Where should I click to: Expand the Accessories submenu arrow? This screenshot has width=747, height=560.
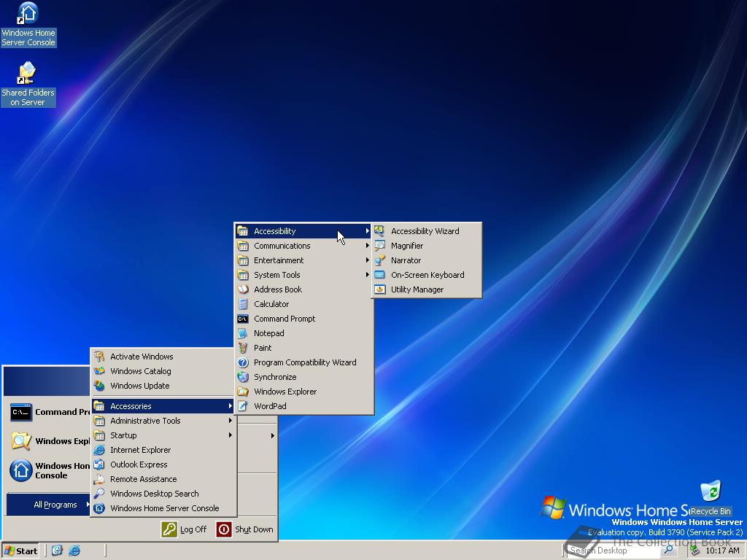click(x=230, y=406)
